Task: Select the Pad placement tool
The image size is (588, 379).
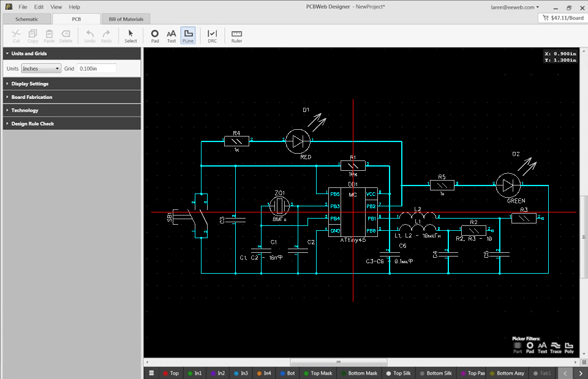Action: tap(155, 36)
